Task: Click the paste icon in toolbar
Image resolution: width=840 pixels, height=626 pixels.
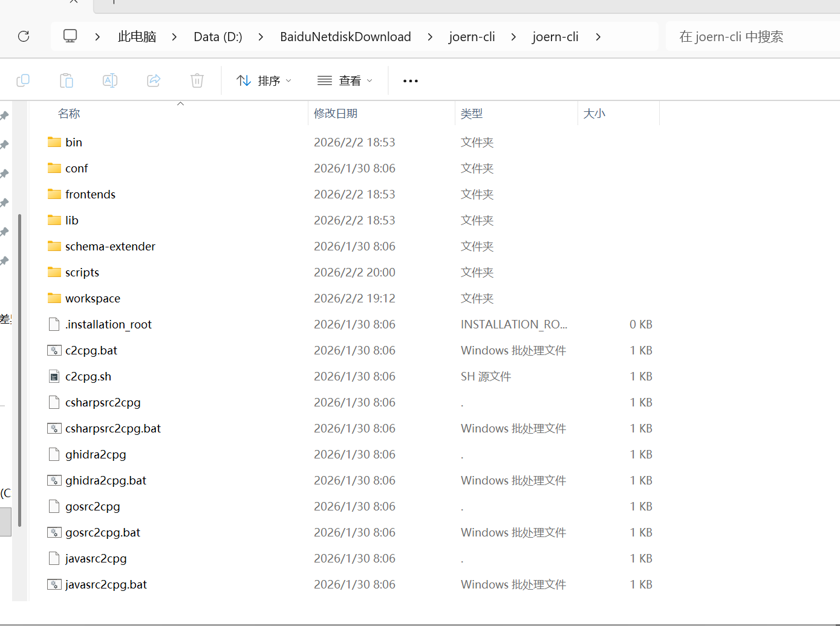Action: coord(67,80)
